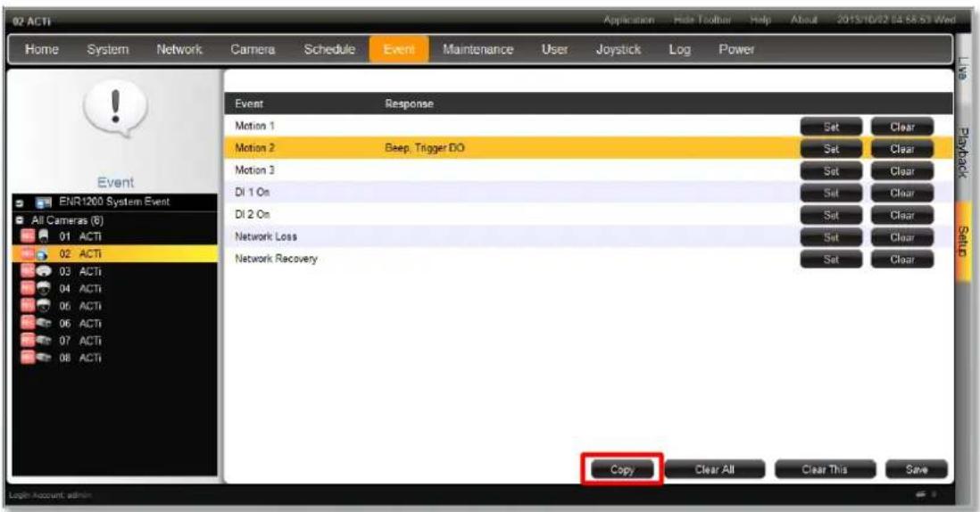
Task: Click Application in the top bar
Action: [x=628, y=20]
